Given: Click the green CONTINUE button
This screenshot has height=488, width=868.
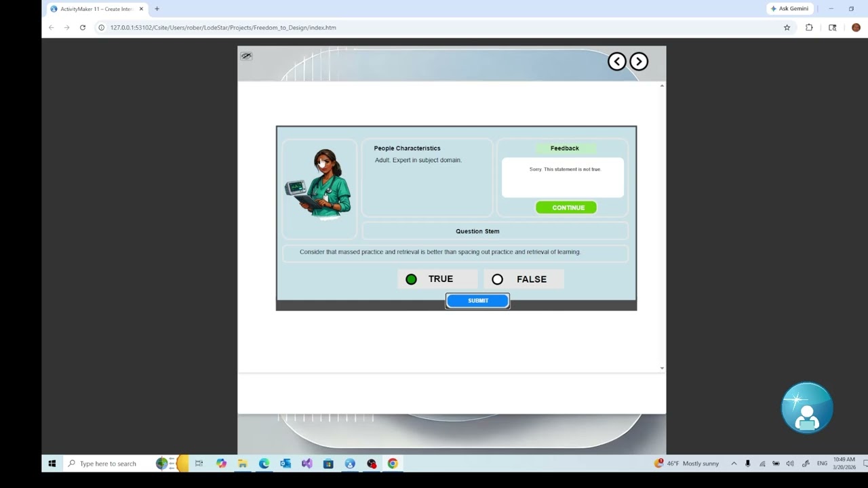Looking at the screenshot, I should (x=566, y=207).
